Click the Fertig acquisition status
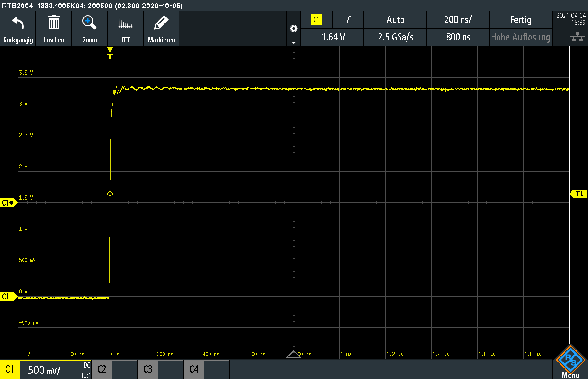 click(x=520, y=20)
